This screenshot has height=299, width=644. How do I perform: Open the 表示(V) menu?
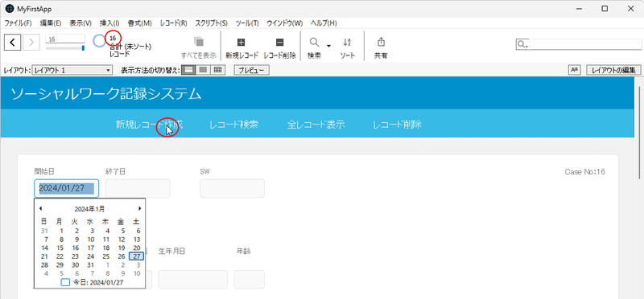(80, 23)
